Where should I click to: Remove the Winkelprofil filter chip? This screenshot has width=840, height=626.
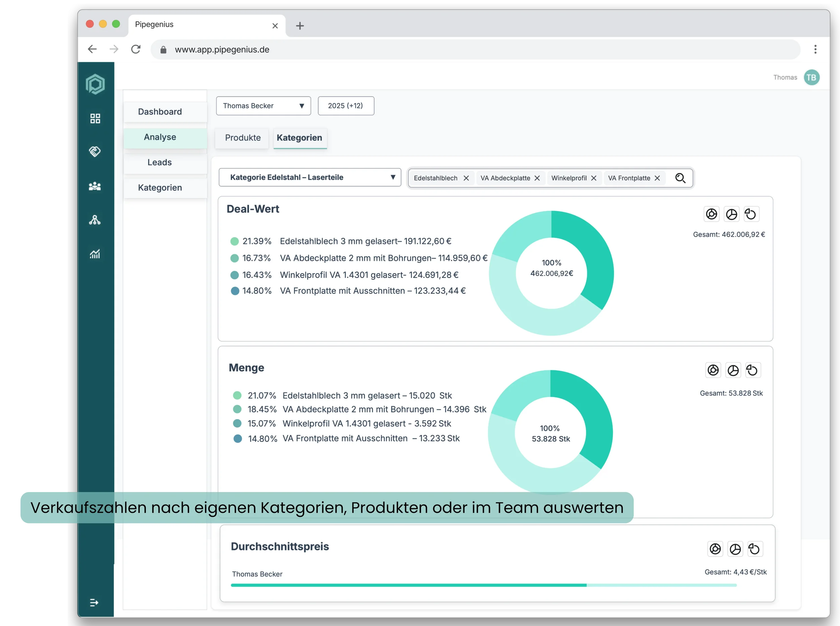click(x=594, y=178)
